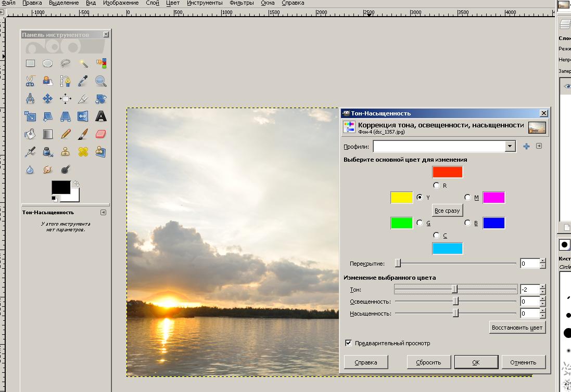Image resolution: width=571 pixels, height=392 pixels.
Task: Expand the tool options panel menu arrow
Action: coord(103,212)
